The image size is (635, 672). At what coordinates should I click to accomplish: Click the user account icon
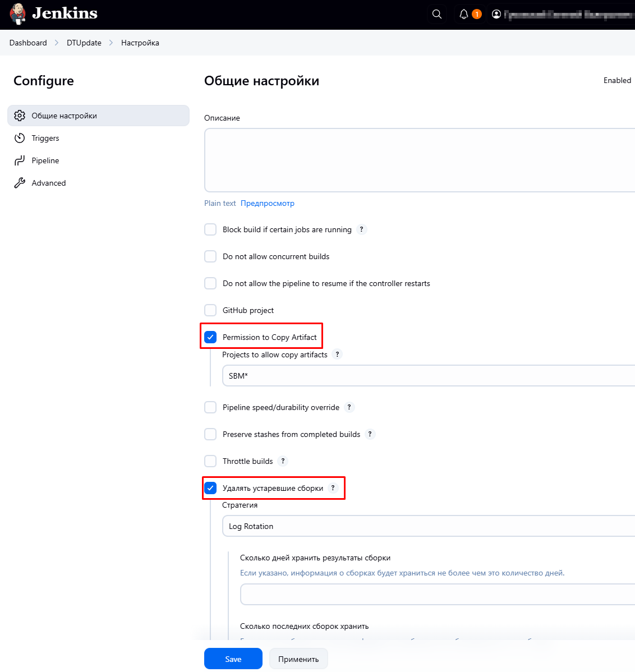[496, 15]
